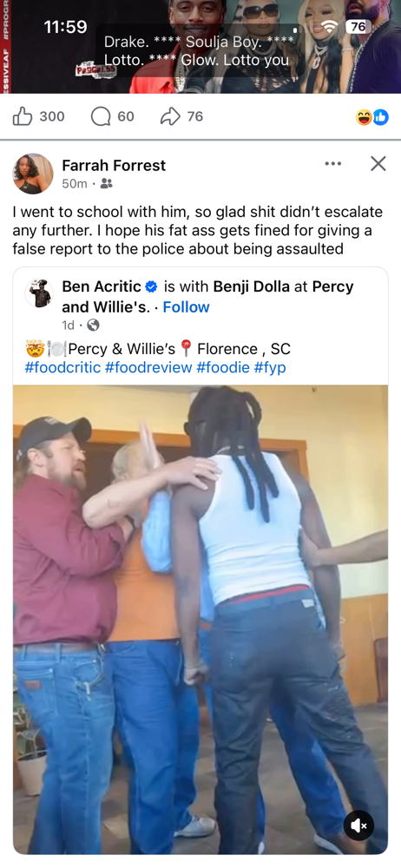Follow Ben Acritic
401x868 pixels.
(x=186, y=307)
